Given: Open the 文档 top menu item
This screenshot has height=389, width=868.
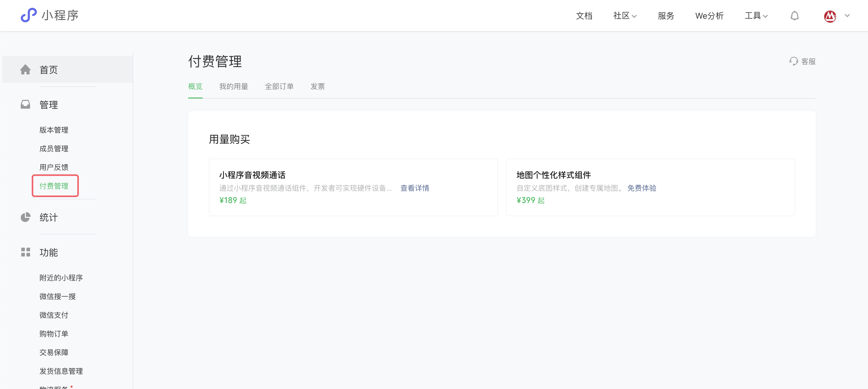Looking at the screenshot, I should pos(584,16).
